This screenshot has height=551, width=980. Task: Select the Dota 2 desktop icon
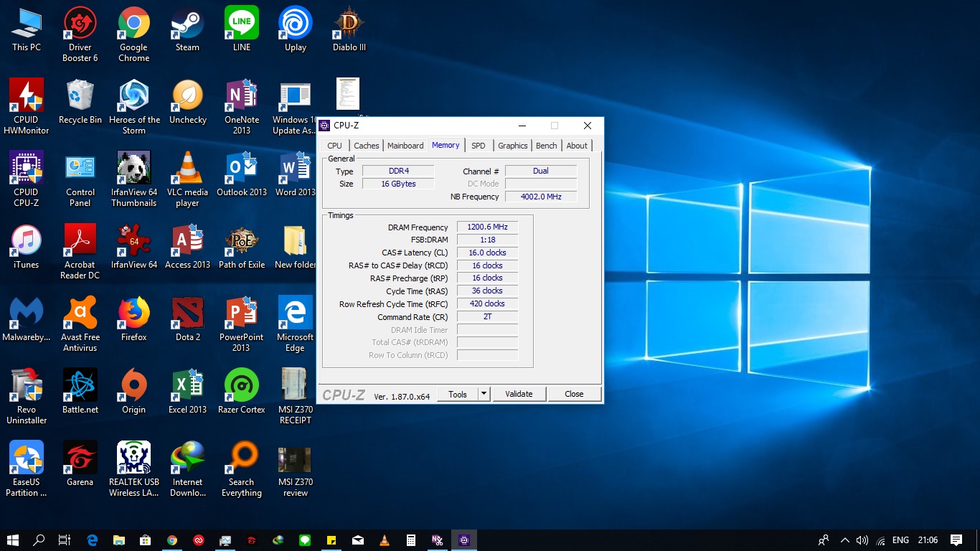pos(188,319)
